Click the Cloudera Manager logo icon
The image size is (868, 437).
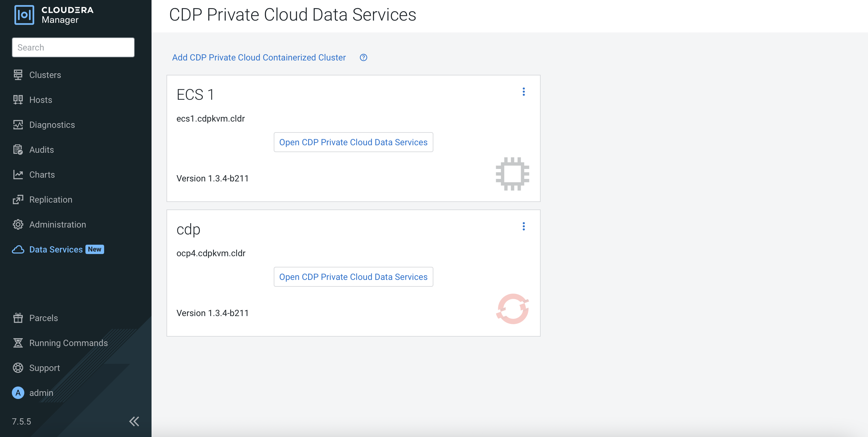pos(24,15)
